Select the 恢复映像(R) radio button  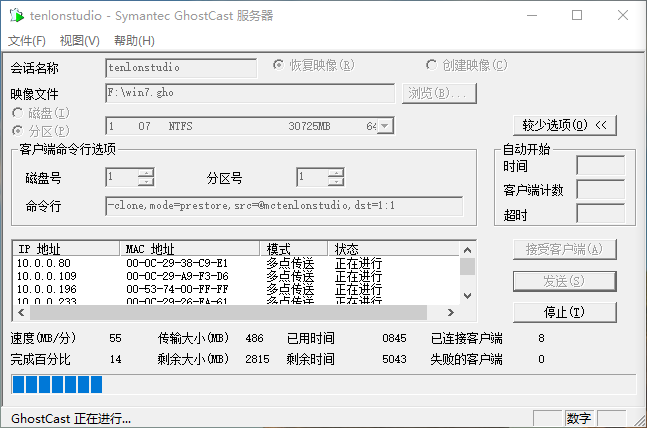(314, 65)
